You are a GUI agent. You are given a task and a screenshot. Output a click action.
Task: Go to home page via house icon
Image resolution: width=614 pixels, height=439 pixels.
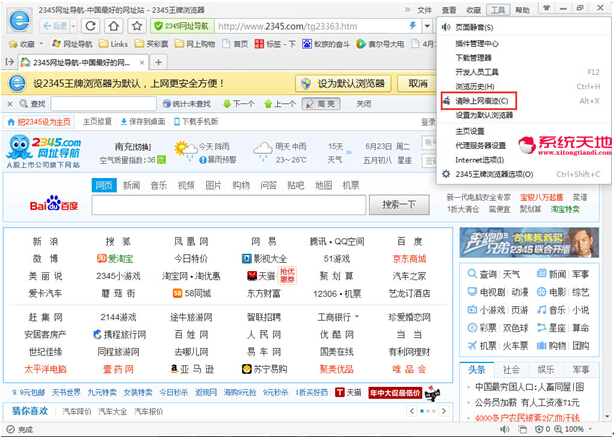coord(114,26)
